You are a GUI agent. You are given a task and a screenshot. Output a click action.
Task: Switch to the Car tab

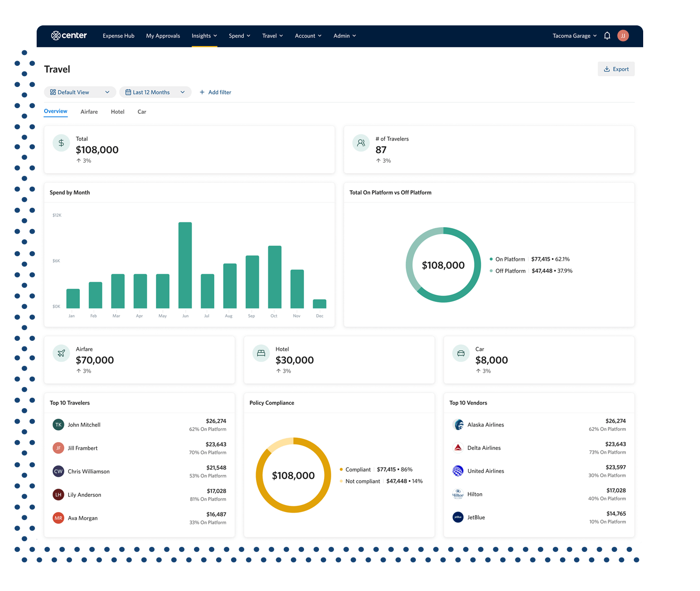(142, 112)
